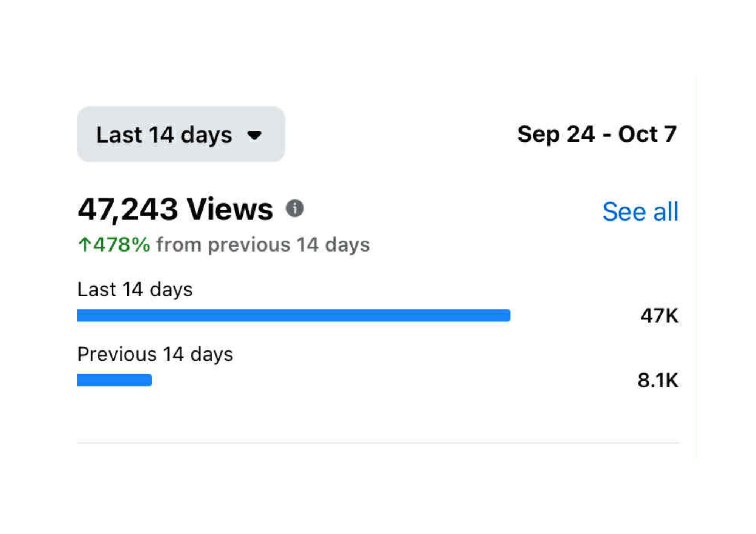
Task: Click the word Views in the heading
Action: coord(230,209)
